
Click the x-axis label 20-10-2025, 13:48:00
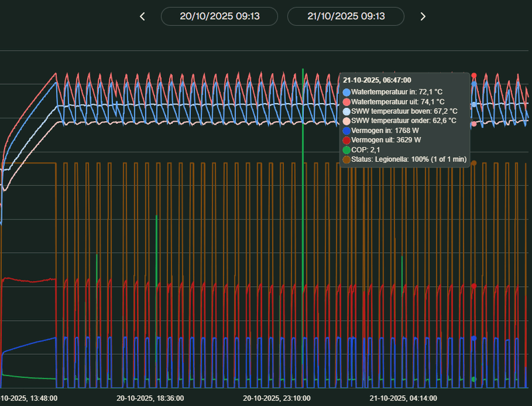(x=29, y=398)
